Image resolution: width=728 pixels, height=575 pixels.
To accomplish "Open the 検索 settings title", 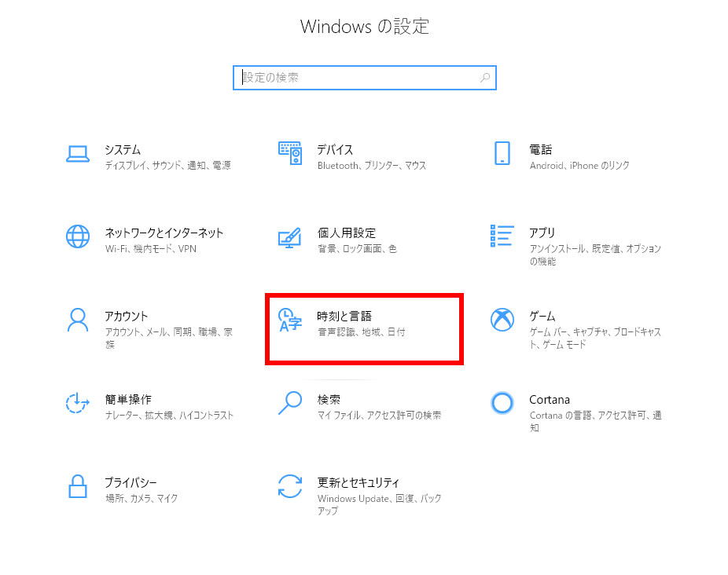I will point(329,399).
